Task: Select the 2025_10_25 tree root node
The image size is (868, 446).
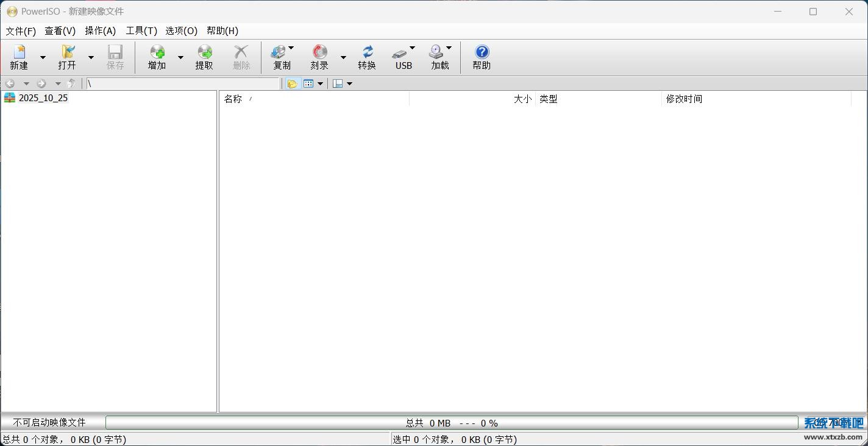Action: 43,97
